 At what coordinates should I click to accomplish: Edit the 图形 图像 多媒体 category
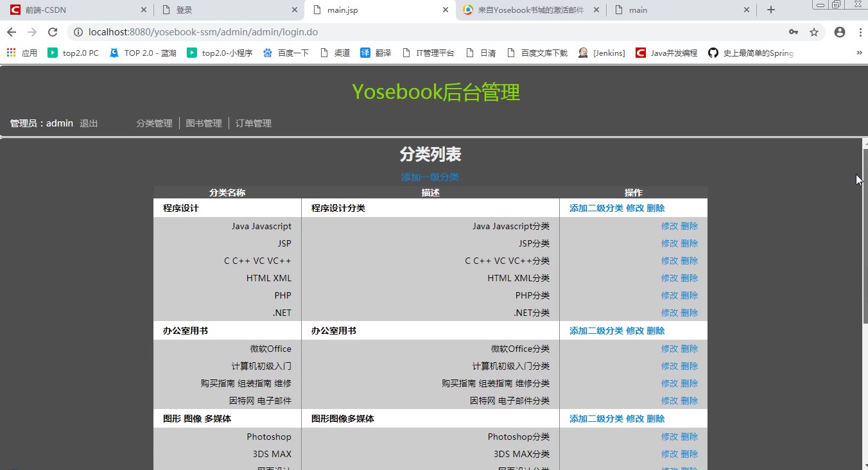[635, 419]
